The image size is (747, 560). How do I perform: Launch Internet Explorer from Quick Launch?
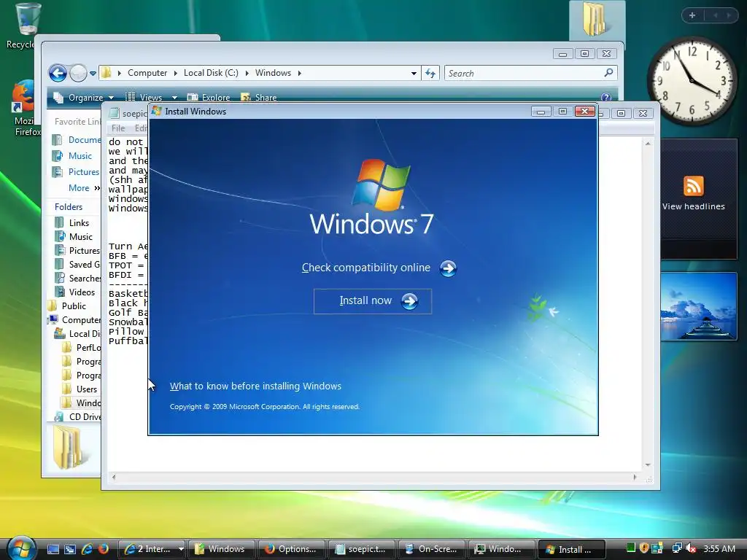[87, 549]
